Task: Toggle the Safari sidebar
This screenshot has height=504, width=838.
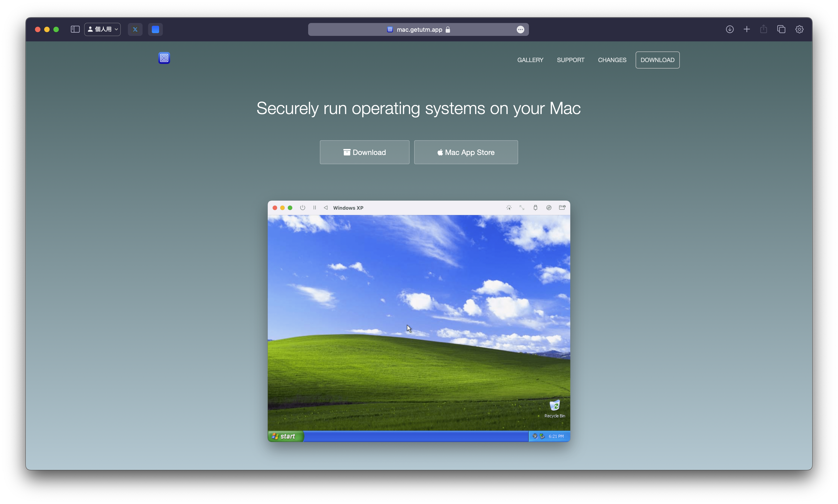Action: [75, 30]
